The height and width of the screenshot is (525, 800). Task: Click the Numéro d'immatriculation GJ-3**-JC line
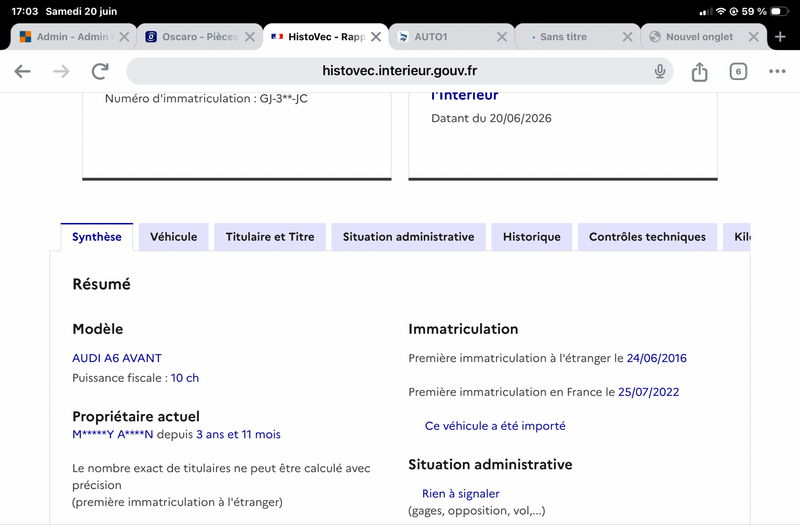(206, 98)
